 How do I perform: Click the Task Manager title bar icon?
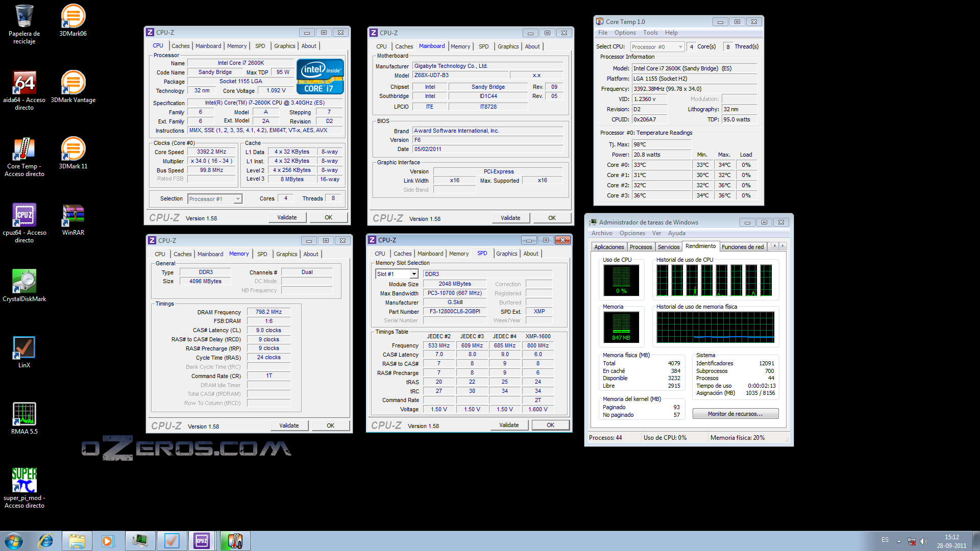(x=593, y=222)
